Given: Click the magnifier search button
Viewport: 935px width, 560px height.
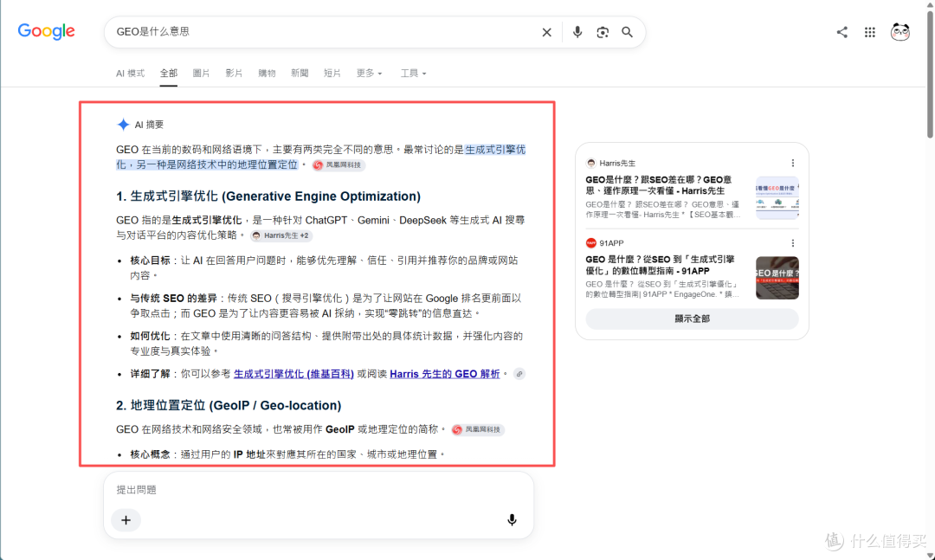Looking at the screenshot, I should click(628, 32).
